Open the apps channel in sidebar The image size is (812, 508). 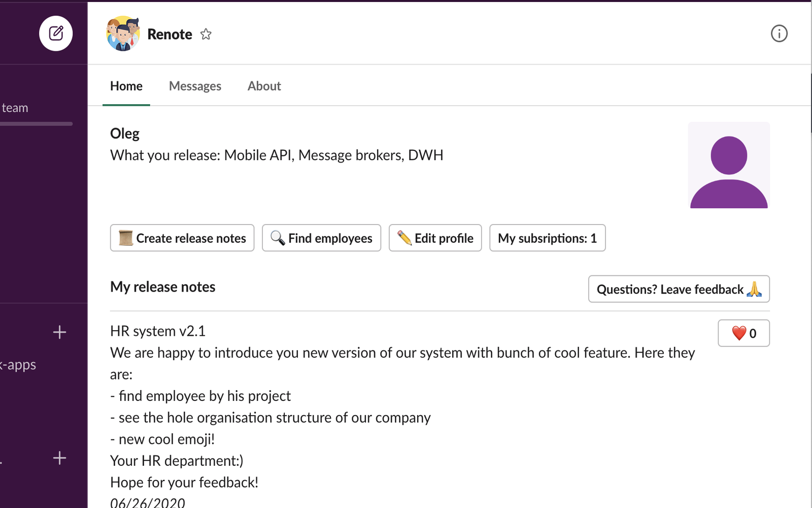tap(18, 365)
